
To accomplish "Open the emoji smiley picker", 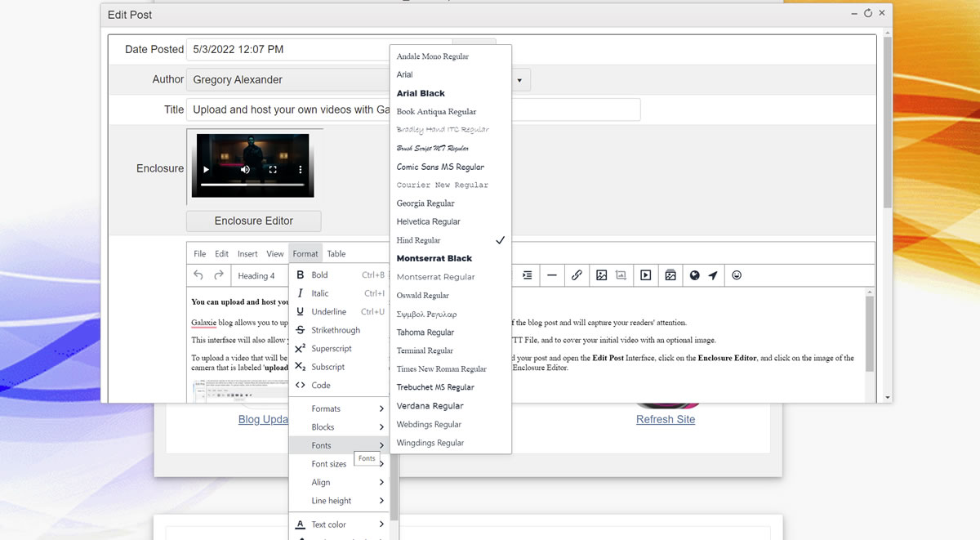I will pyautogui.click(x=737, y=275).
